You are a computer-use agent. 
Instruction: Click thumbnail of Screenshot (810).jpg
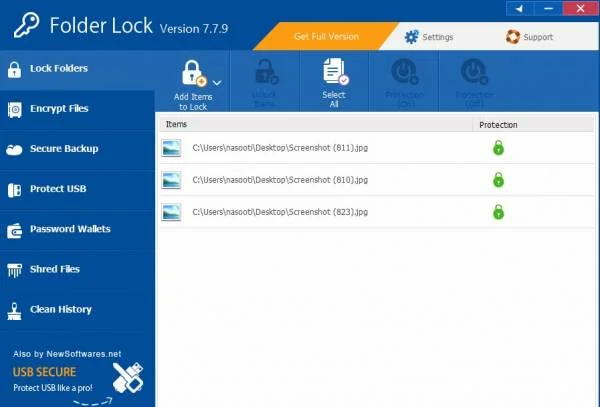[x=171, y=180]
